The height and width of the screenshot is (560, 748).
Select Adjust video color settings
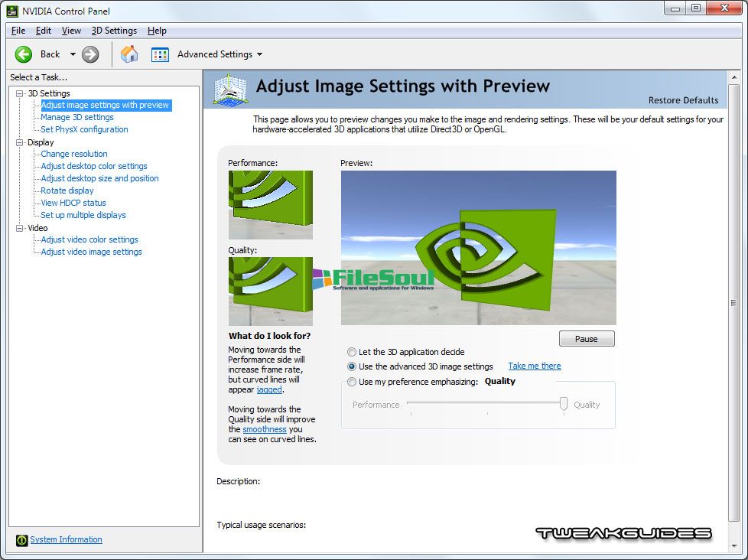pyautogui.click(x=89, y=239)
